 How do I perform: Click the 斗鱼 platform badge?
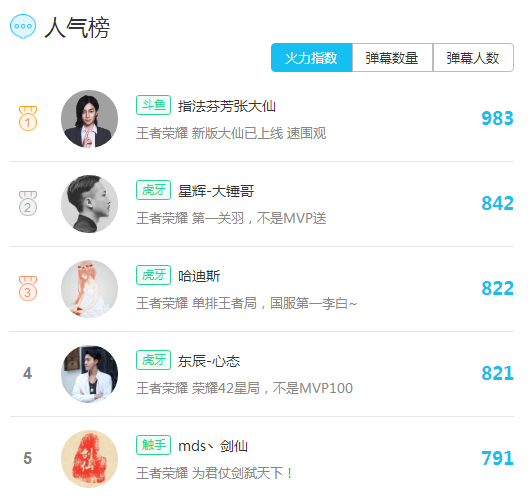pyautogui.click(x=153, y=105)
